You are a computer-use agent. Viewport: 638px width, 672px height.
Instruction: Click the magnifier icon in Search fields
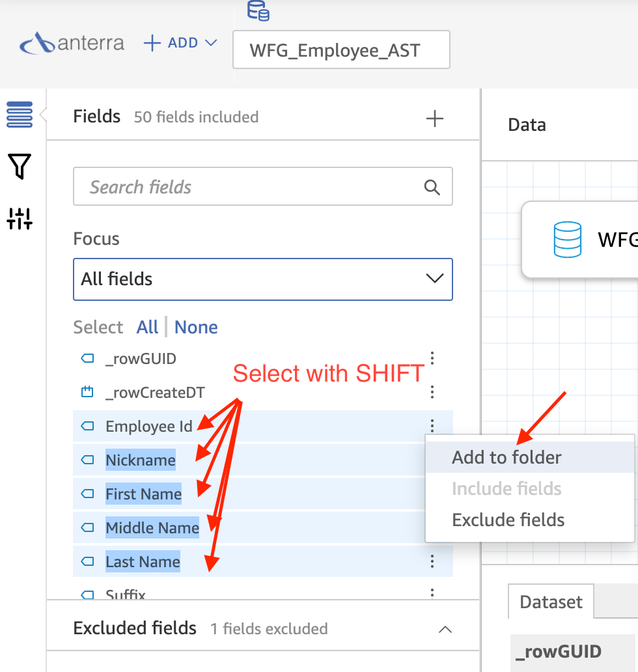tap(432, 188)
